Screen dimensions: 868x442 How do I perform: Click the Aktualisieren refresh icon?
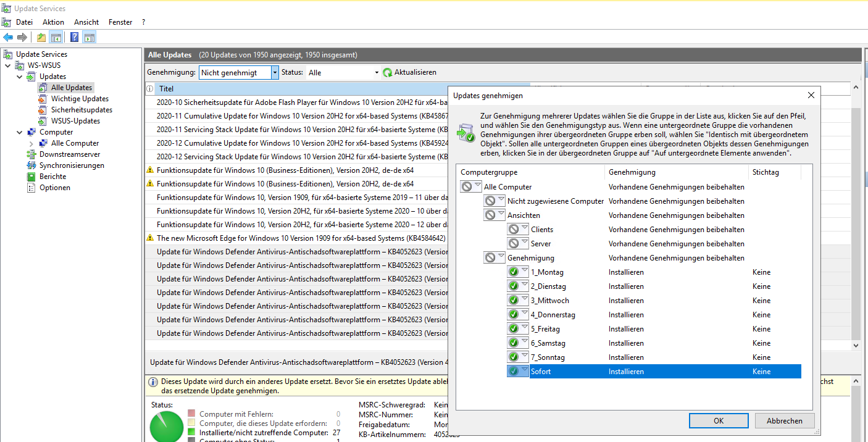pos(388,72)
